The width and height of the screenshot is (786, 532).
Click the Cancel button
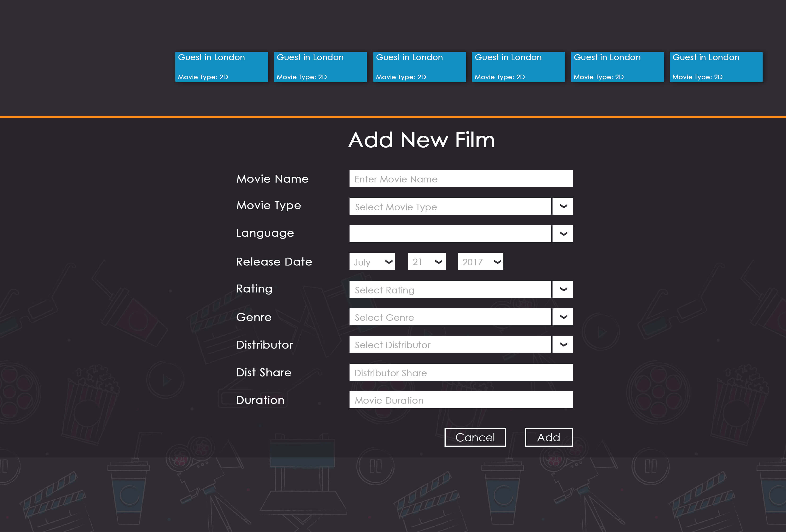475,436
